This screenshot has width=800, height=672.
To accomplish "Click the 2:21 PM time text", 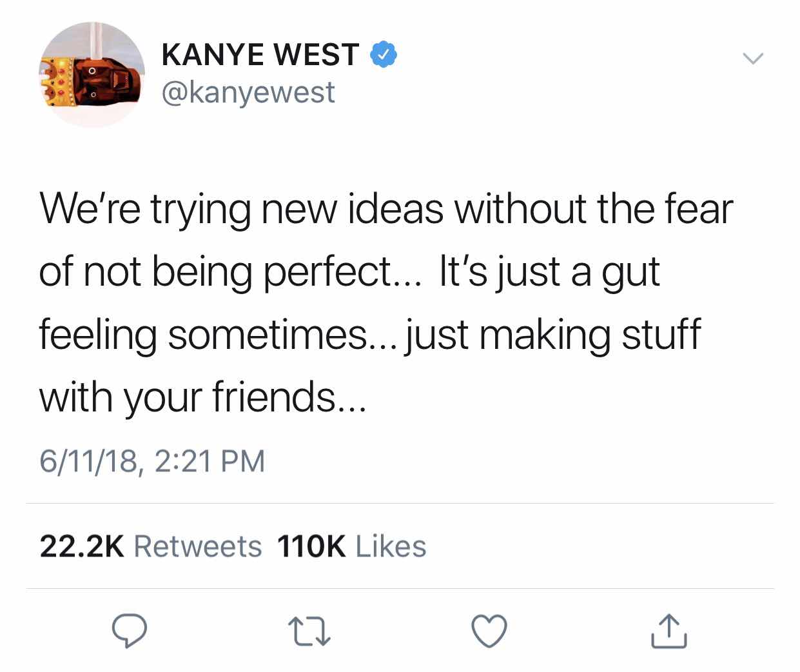I will point(210,462).
